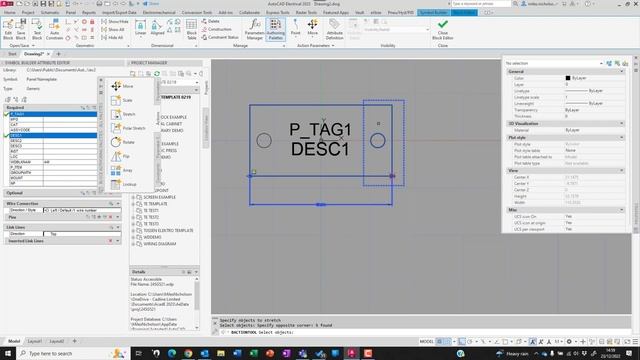Expand the TE TEST2 project node
This screenshot has height=360, width=640.
coord(133,217)
